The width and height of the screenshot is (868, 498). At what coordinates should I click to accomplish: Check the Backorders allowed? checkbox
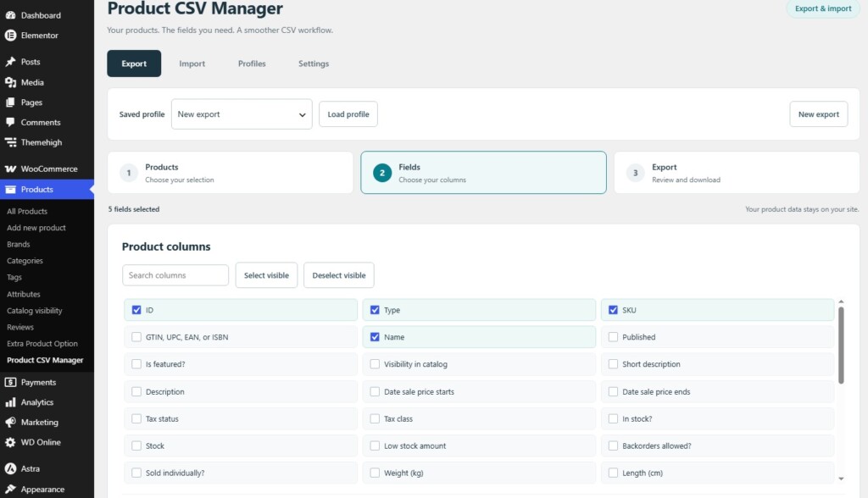pyautogui.click(x=613, y=446)
